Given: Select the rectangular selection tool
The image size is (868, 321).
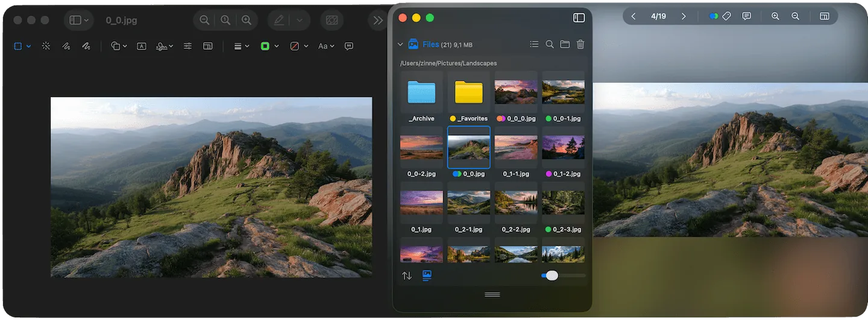Looking at the screenshot, I should pos(17,46).
